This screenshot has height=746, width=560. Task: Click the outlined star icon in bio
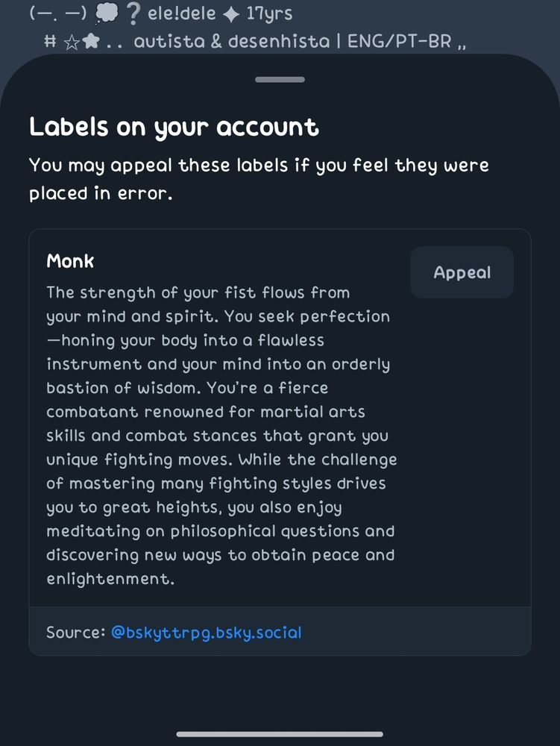point(72,42)
